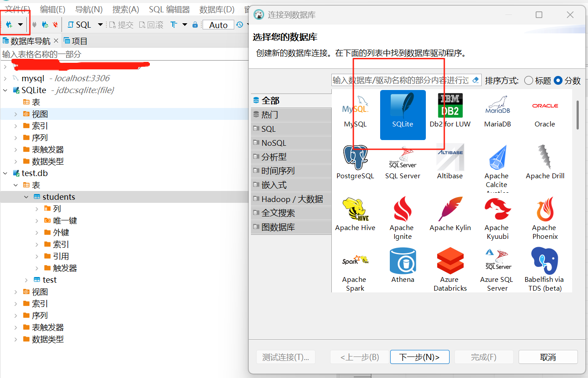Viewport: 588px width, 378px height.
Task: Click the red disconnect plug icon
Action: pos(55,25)
